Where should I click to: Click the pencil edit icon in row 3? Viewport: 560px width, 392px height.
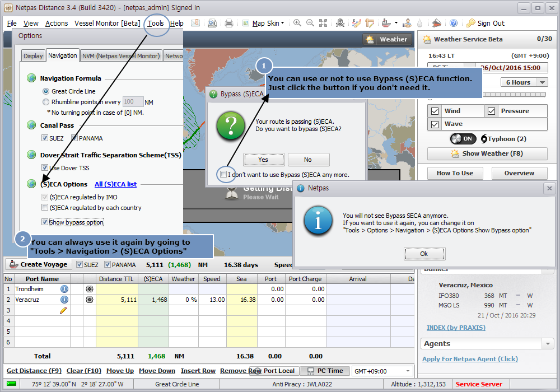point(63,310)
